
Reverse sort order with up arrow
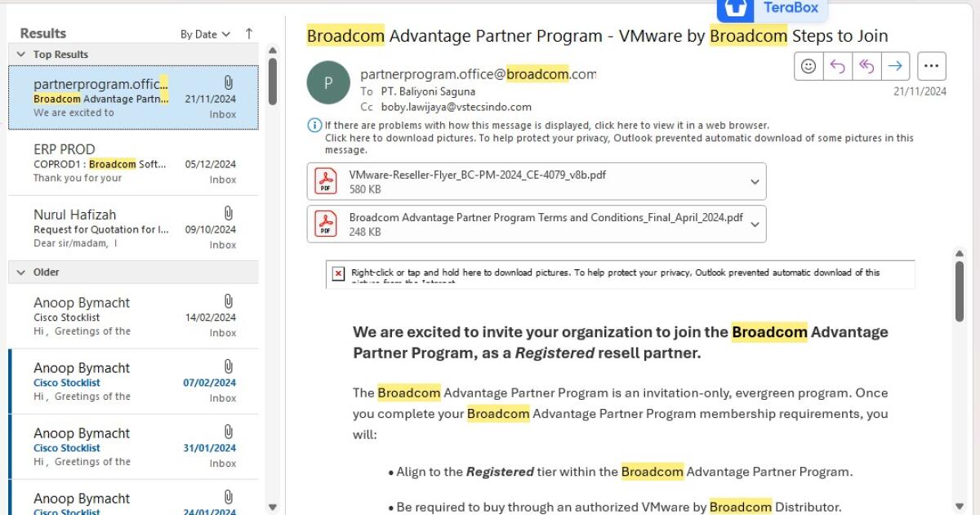[x=249, y=33]
